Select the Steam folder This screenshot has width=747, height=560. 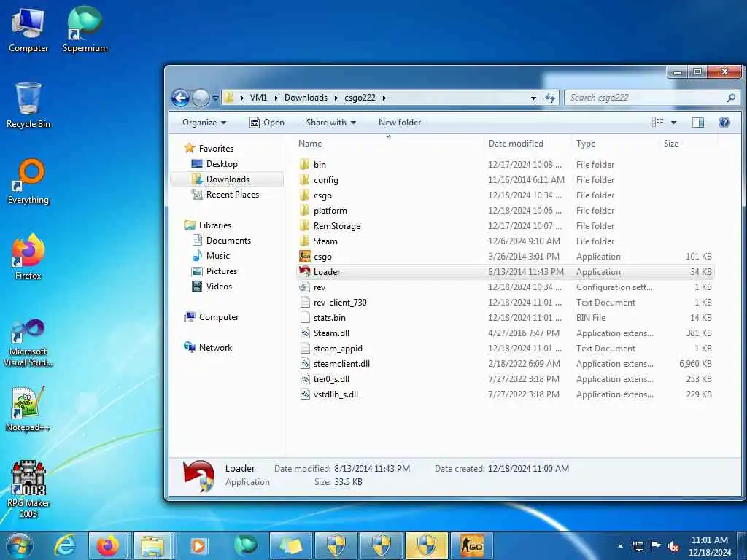point(325,241)
